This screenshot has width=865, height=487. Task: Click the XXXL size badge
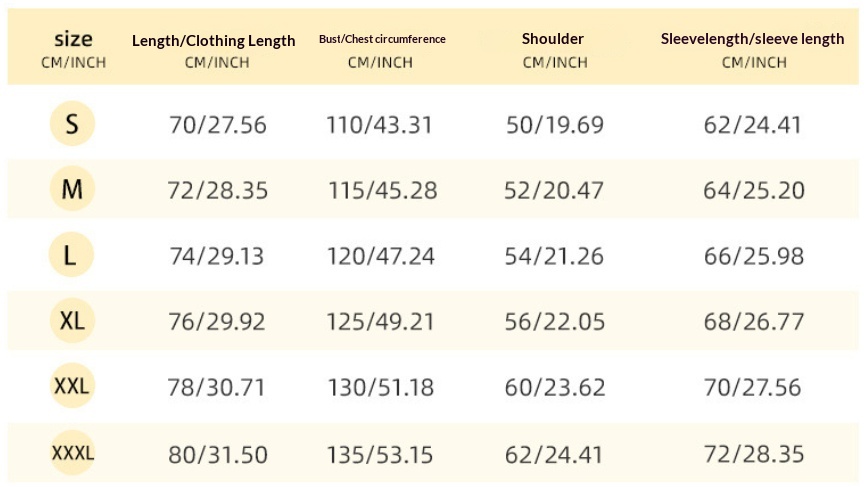[72, 453]
